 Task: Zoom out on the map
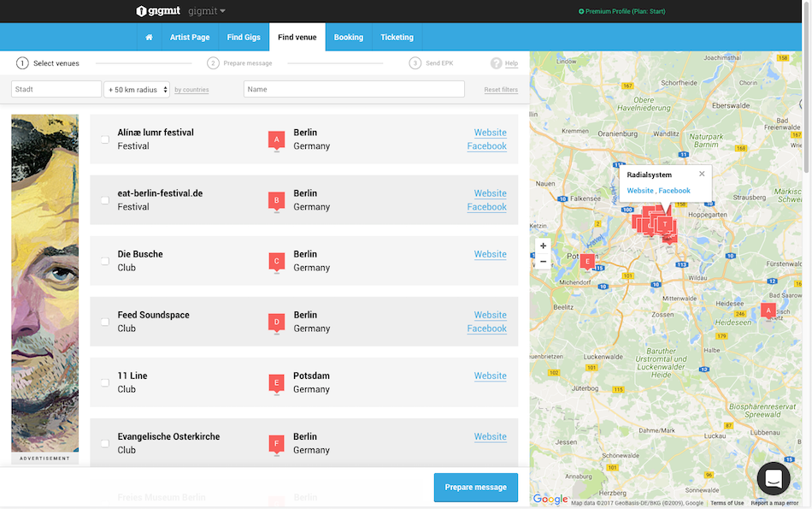pos(543,262)
